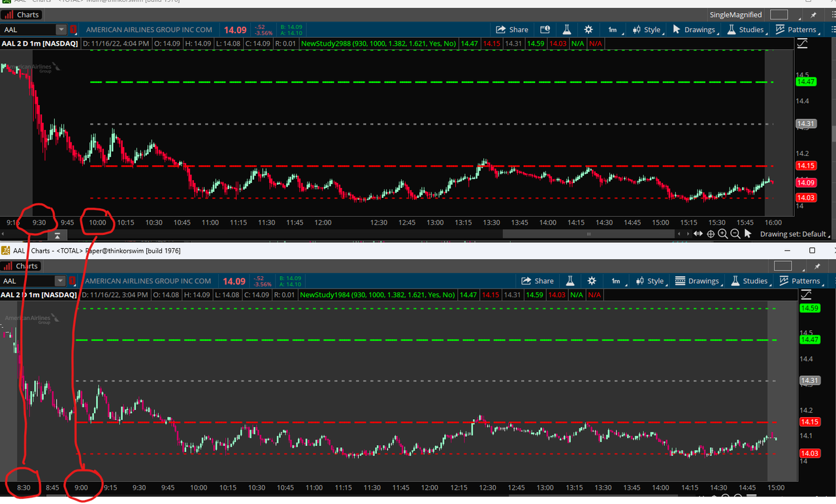The width and height of the screenshot is (836, 504).
Task: Expand the AAL symbol dropdown arrow in Paper chart
Action: click(x=60, y=281)
